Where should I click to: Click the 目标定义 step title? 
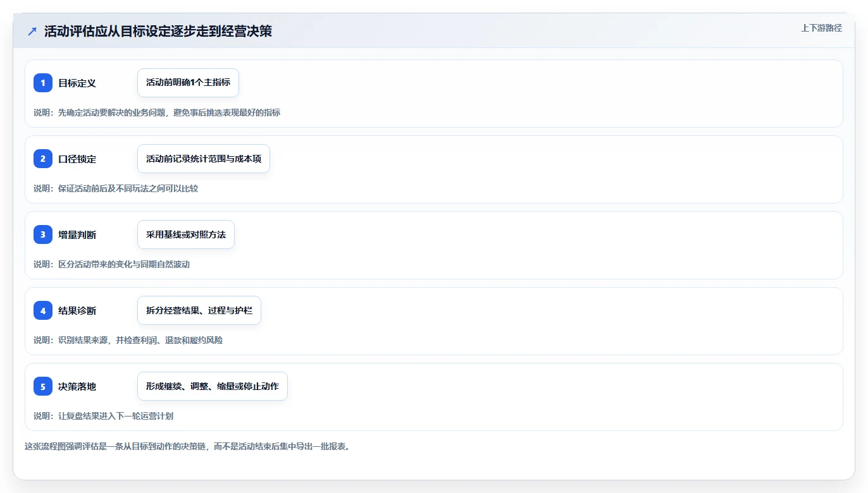tap(77, 83)
